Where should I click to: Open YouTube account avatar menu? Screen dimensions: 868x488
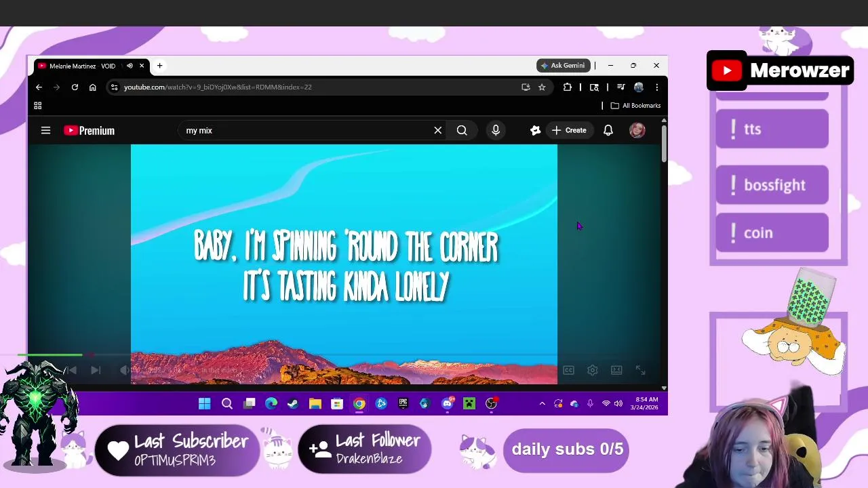[x=637, y=130]
